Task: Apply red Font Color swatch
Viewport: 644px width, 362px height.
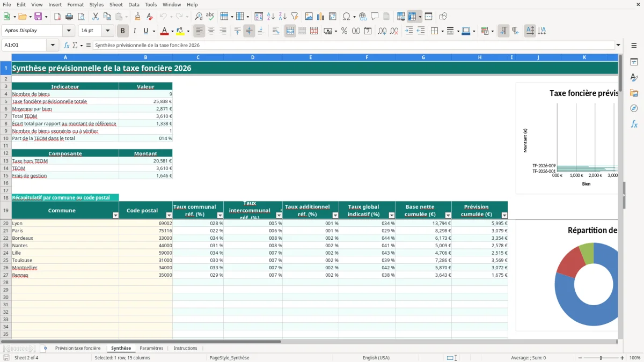Action: 164,31
